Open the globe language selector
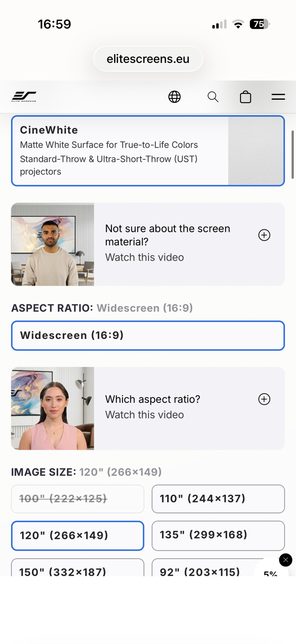296x644 pixels. (174, 97)
